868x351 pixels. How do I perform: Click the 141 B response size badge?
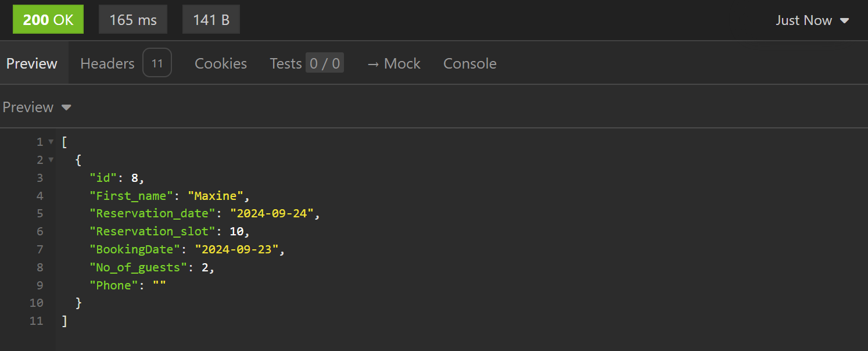click(x=211, y=20)
